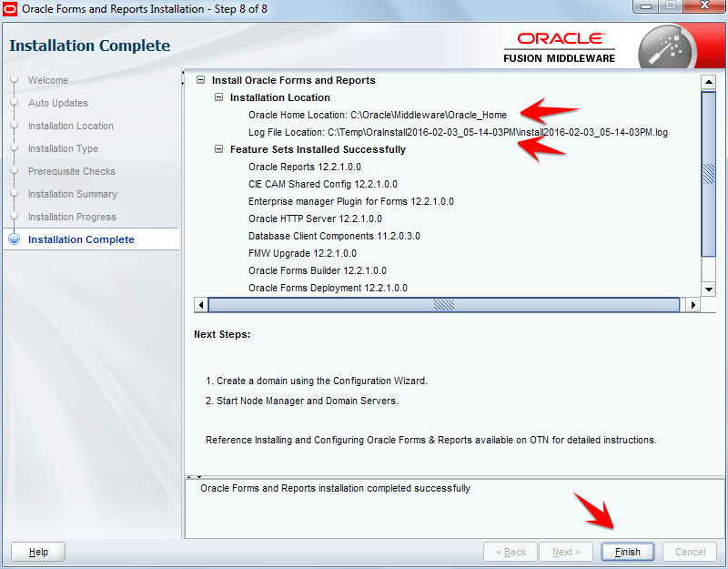This screenshot has height=569, width=728.
Task: Click the horizontal scrollbar right arrow
Action: coord(693,305)
